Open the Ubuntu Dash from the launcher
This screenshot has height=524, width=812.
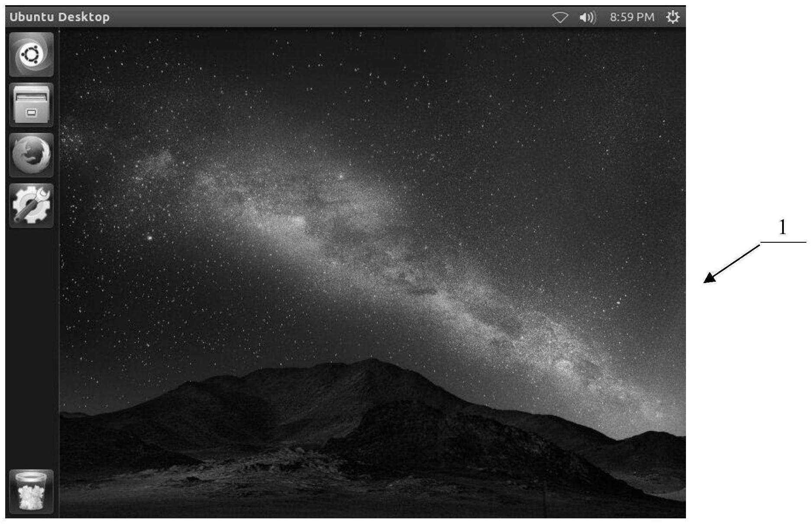(x=31, y=55)
